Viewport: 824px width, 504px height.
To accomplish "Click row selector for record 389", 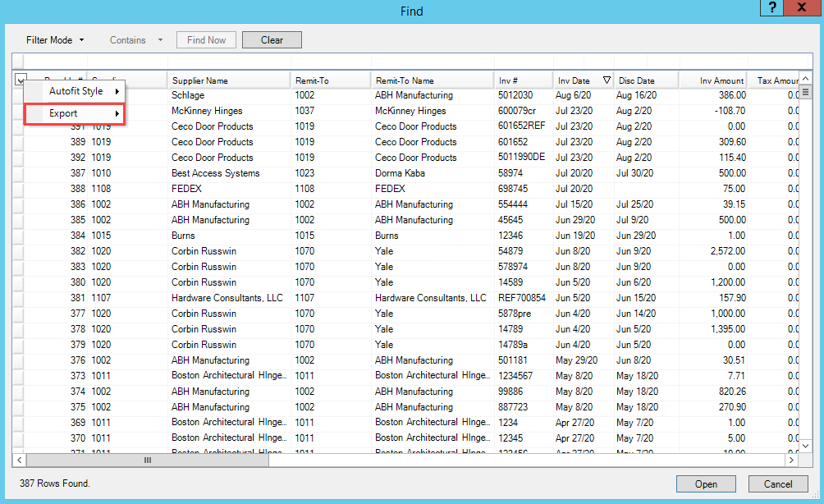I will click(x=19, y=142).
